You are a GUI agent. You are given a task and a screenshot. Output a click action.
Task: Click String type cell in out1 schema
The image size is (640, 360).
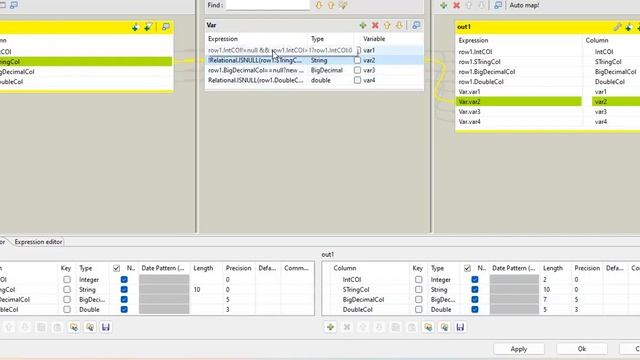pyautogui.click(x=439, y=289)
